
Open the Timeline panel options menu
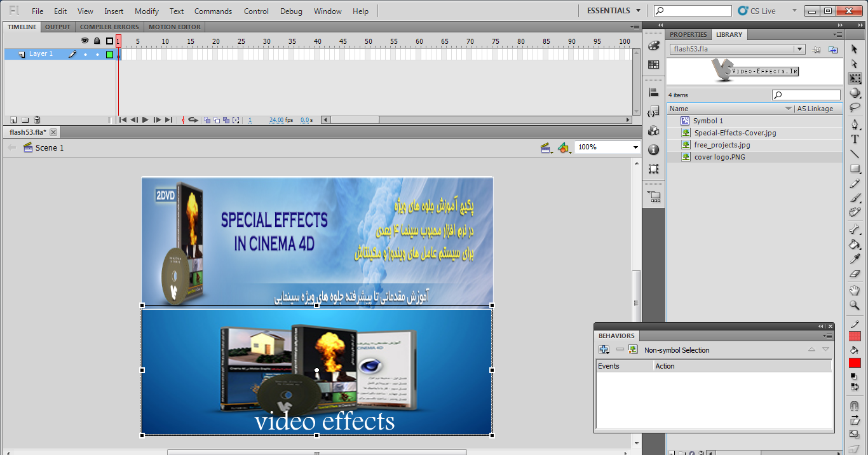[x=635, y=27]
